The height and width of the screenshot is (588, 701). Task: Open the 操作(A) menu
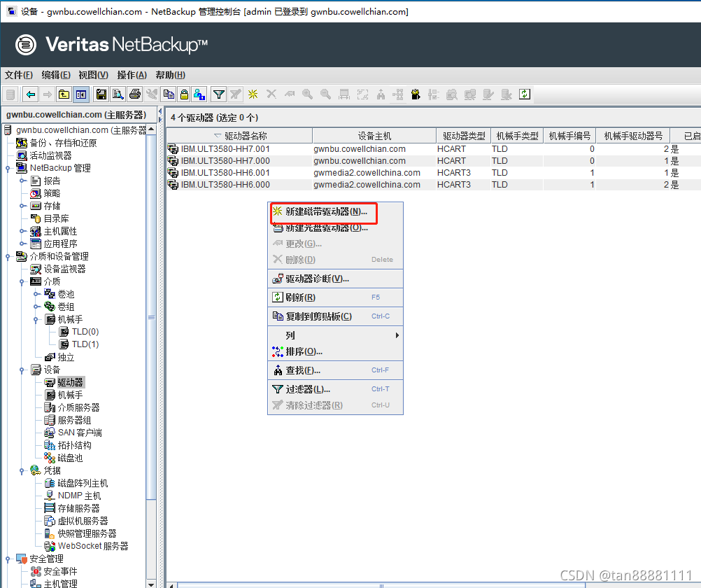(132, 75)
